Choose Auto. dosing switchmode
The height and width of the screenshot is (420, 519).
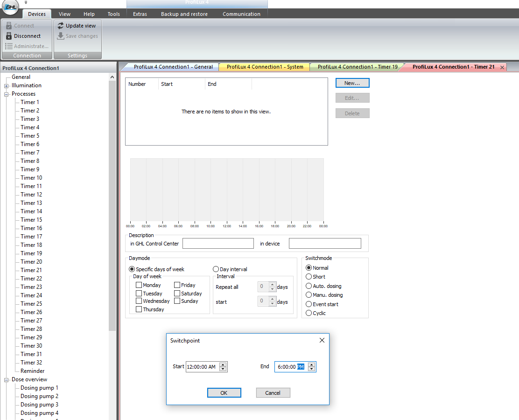(x=309, y=286)
